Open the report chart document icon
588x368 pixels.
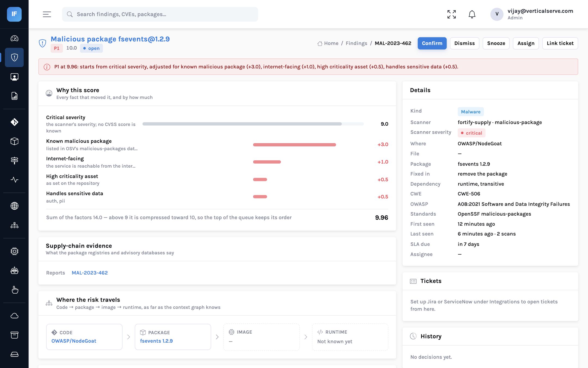(14, 96)
